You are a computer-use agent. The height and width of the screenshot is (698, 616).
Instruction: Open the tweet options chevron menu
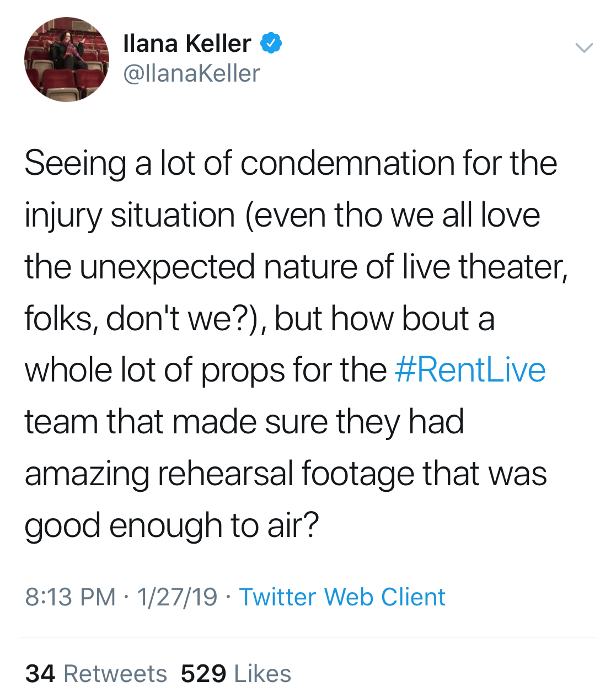click(584, 48)
